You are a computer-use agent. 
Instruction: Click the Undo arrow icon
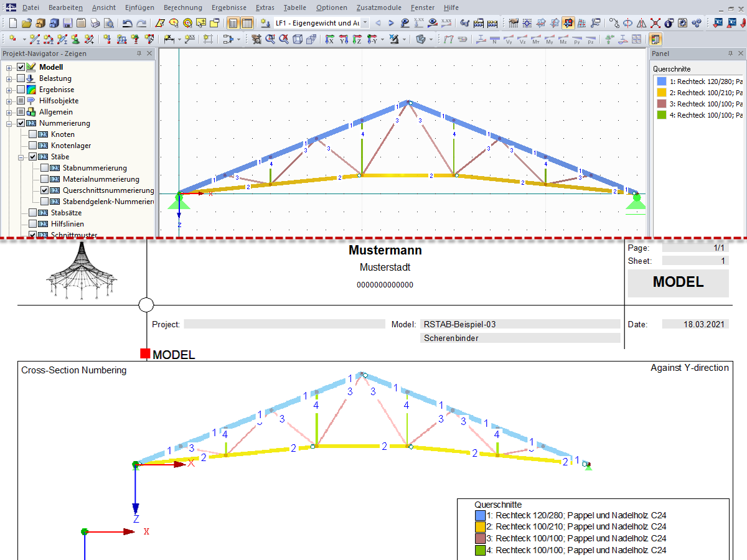click(128, 23)
